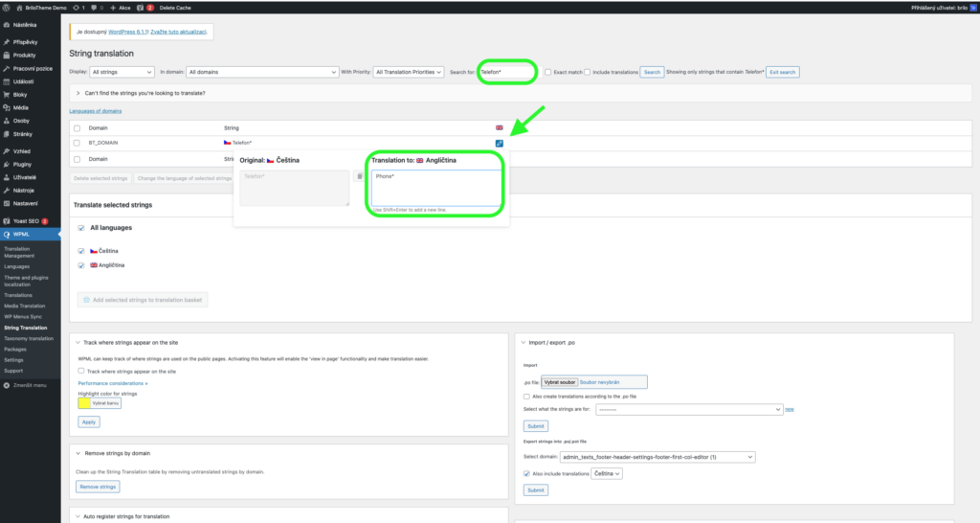Click the WordPress logo in the admin bar
The width and height of the screenshot is (980, 523).
click(7, 7)
